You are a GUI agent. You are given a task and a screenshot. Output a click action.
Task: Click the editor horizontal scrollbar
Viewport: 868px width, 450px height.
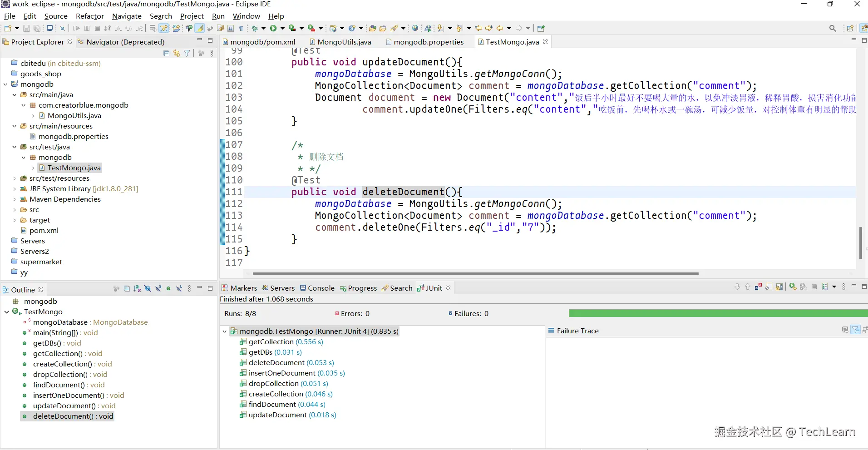475,274
